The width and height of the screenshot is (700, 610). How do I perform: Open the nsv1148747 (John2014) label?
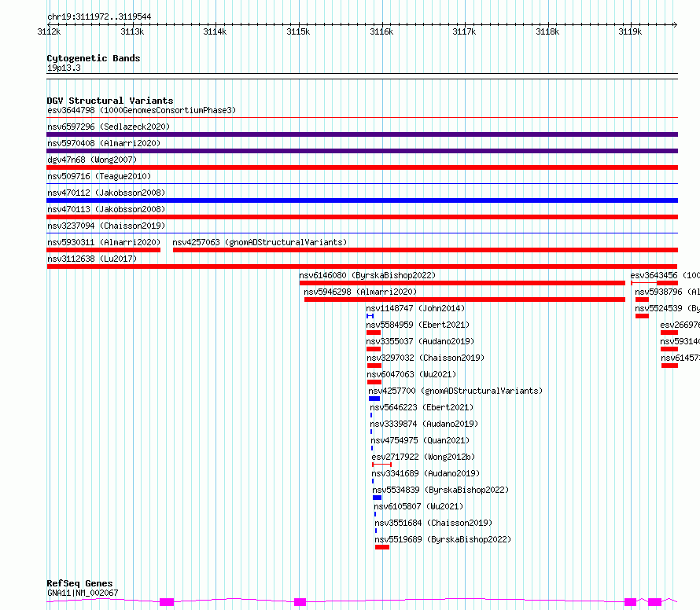point(415,308)
